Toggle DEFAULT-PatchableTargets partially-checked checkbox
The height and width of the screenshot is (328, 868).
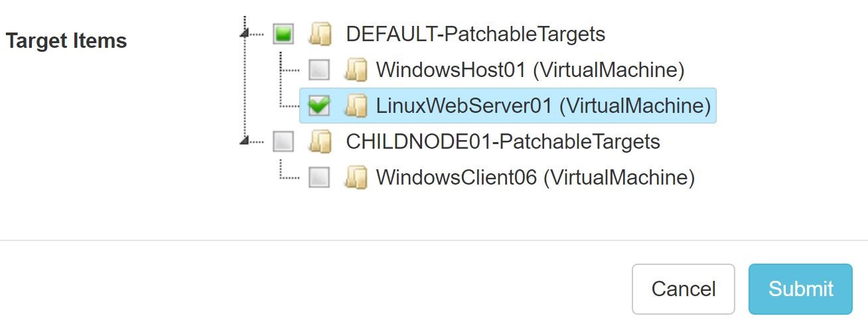coord(283,34)
